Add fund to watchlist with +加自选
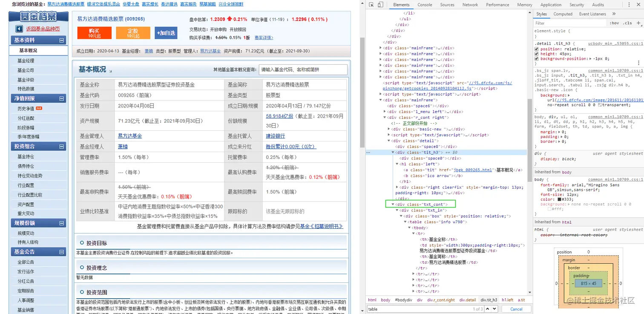Image resolution: width=644 pixels, height=314 pixels. [x=166, y=33]
